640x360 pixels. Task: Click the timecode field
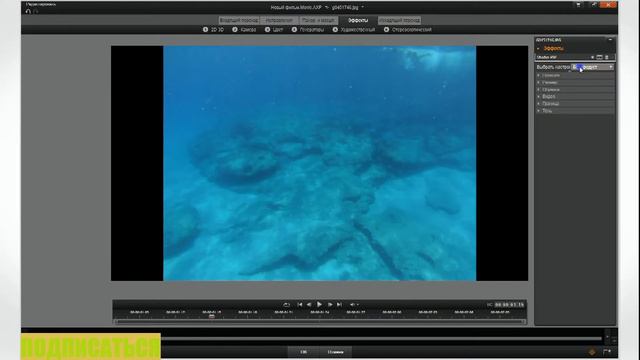(x=509, y=304)
